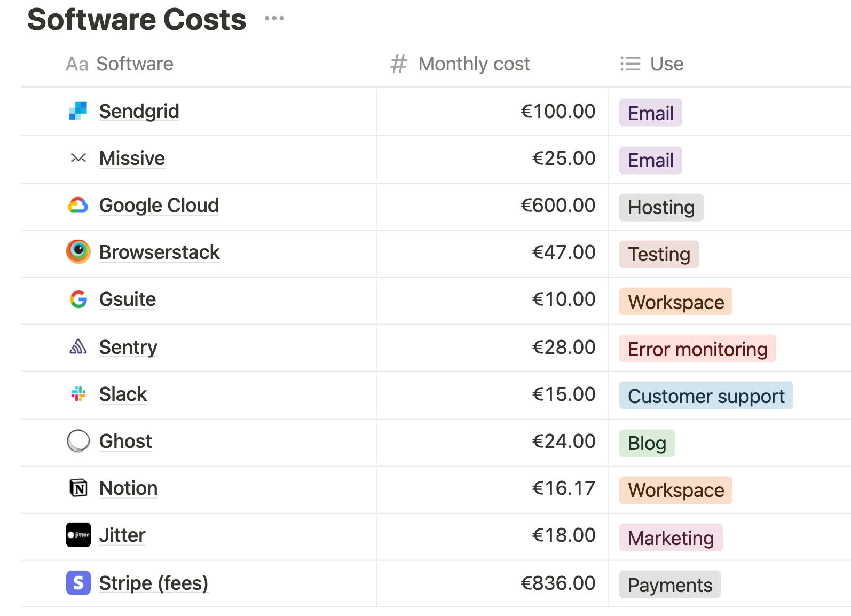
Task: Click the Sentry logo icon
Action: (x=78, y=347)
